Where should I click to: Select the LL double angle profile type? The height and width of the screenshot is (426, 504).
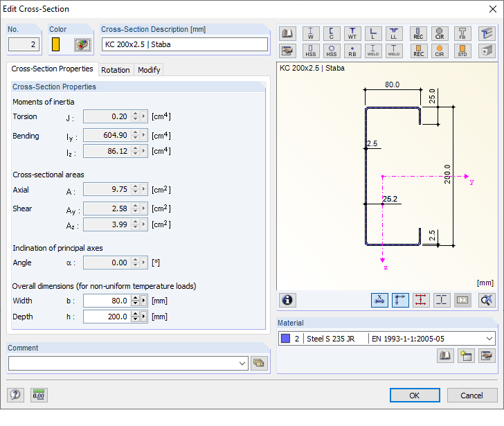click(394, 33)
